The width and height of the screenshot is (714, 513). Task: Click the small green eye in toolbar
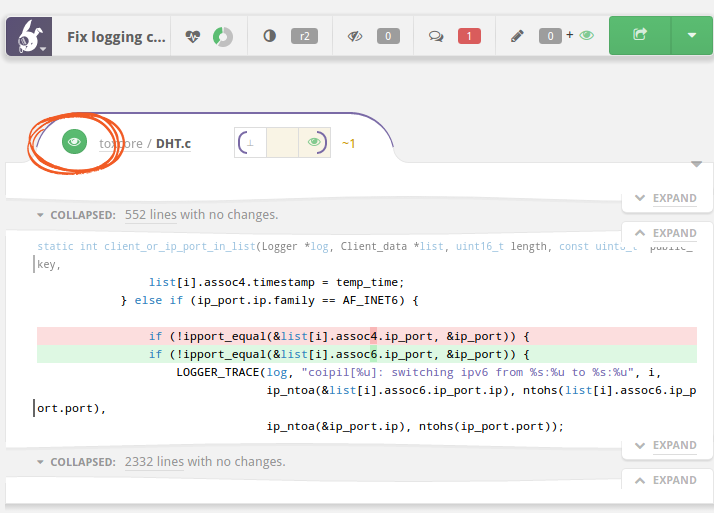click(587, 35)
